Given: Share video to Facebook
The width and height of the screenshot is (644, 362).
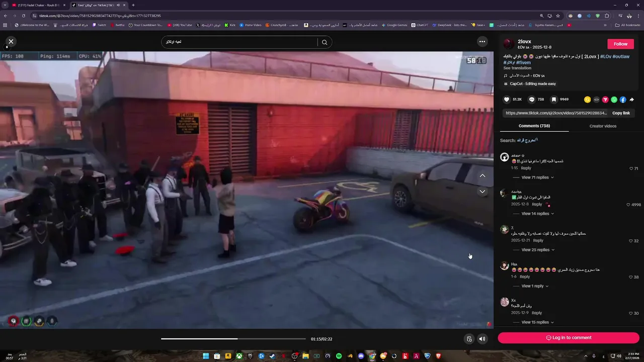Looking at the screenshot, I should pos(623,100).
